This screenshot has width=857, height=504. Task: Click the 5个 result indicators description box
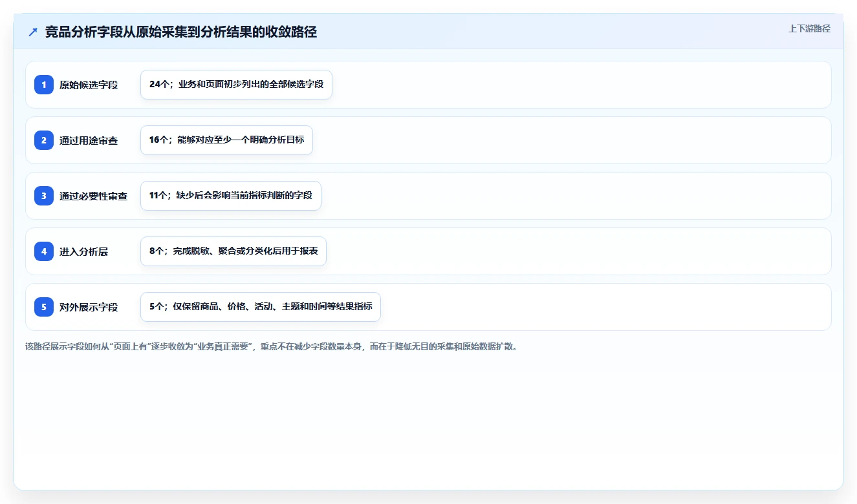261,307
